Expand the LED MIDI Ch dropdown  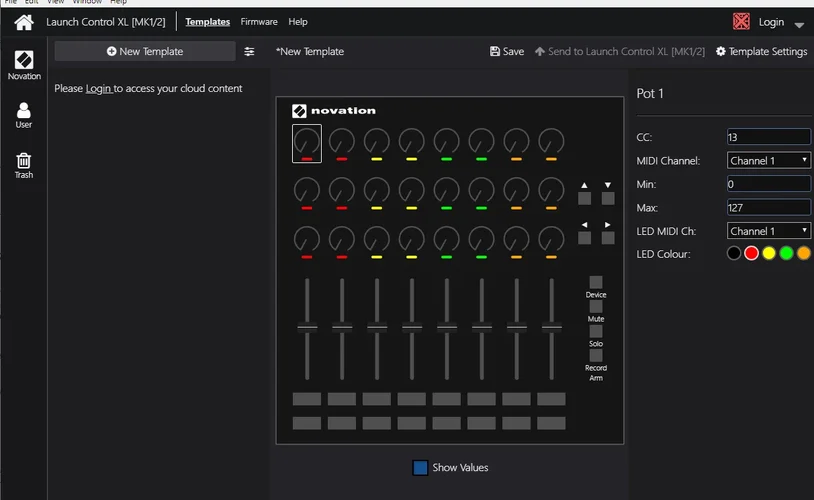tap(768, 231)
